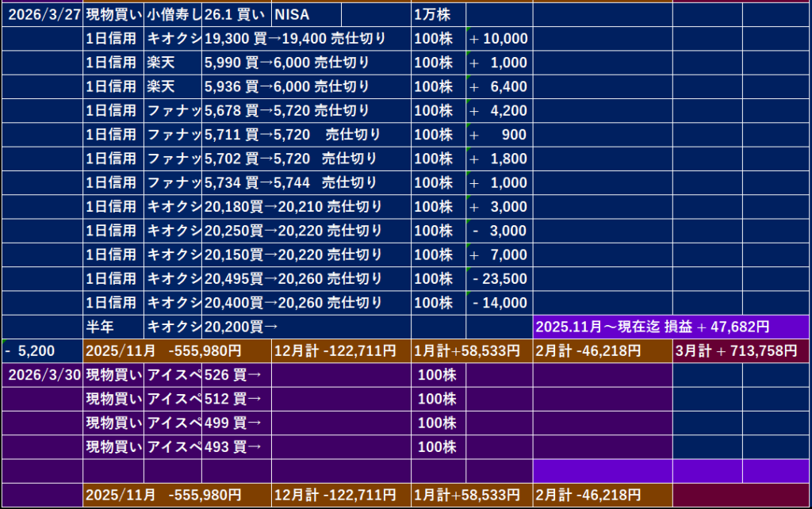
Task: Click the 半年 trade type cell
Action: pos(113,327)
